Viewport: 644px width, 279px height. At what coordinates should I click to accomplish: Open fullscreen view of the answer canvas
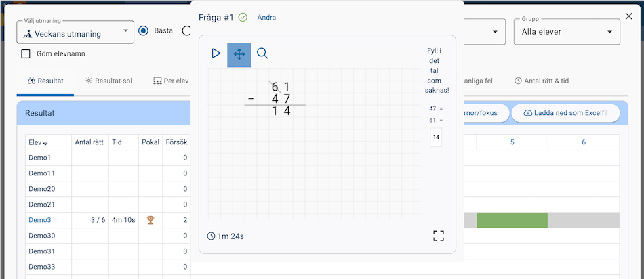pos(439,236)
